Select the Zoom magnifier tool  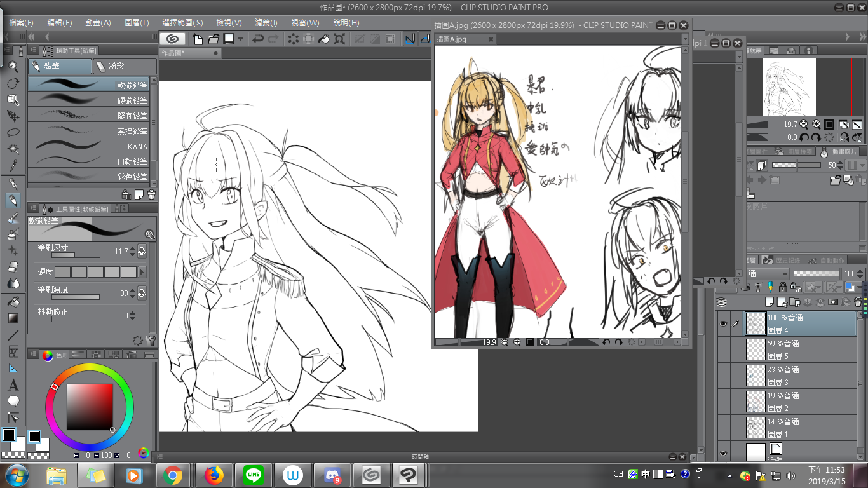[13, 67]
